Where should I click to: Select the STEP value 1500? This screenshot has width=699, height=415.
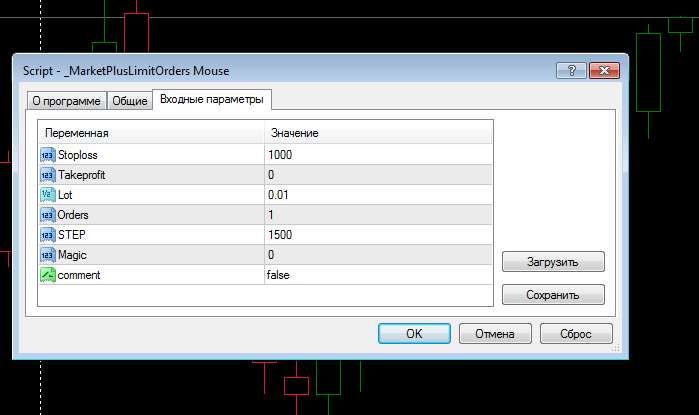(x=280, y=234)
